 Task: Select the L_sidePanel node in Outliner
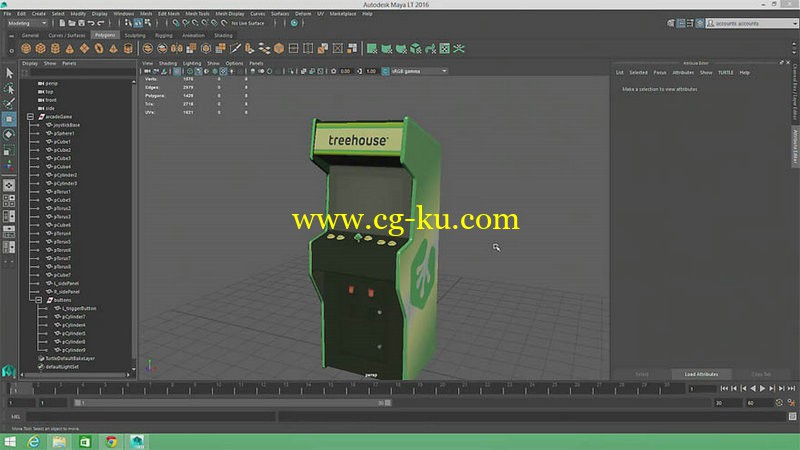pos(66,283)
